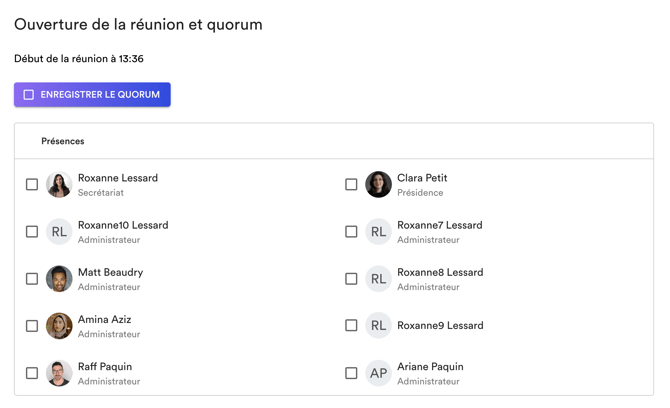Check the box next to Ariane Paquin

(351, 373)
